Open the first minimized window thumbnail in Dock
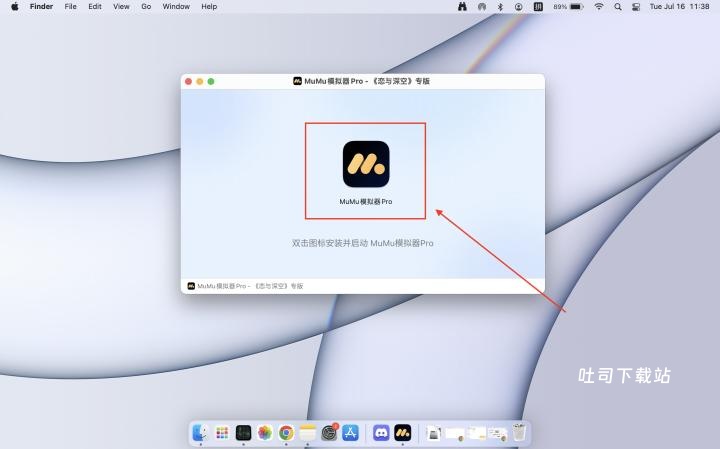The image size is (720, 449). point(455,433)
